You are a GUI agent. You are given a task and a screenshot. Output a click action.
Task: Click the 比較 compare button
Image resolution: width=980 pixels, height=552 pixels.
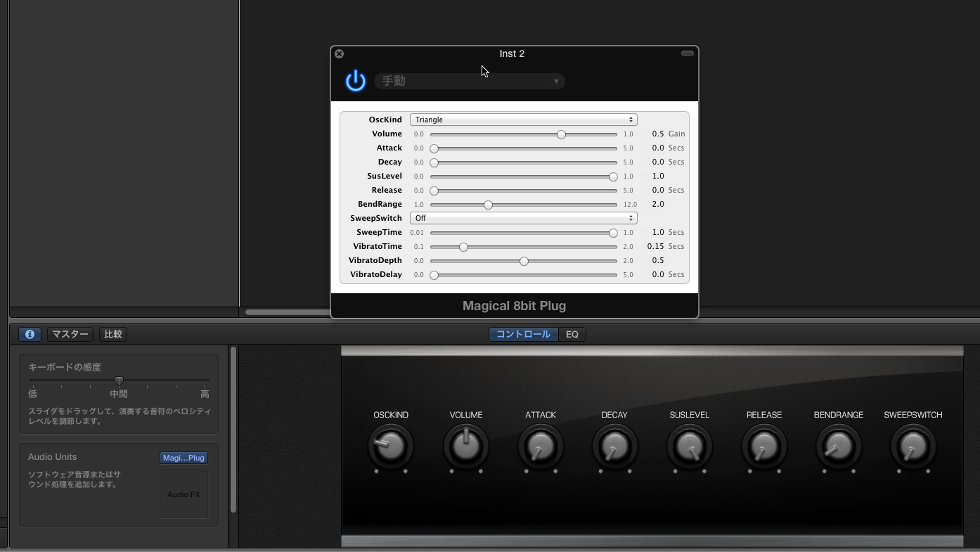coord(113,335)
